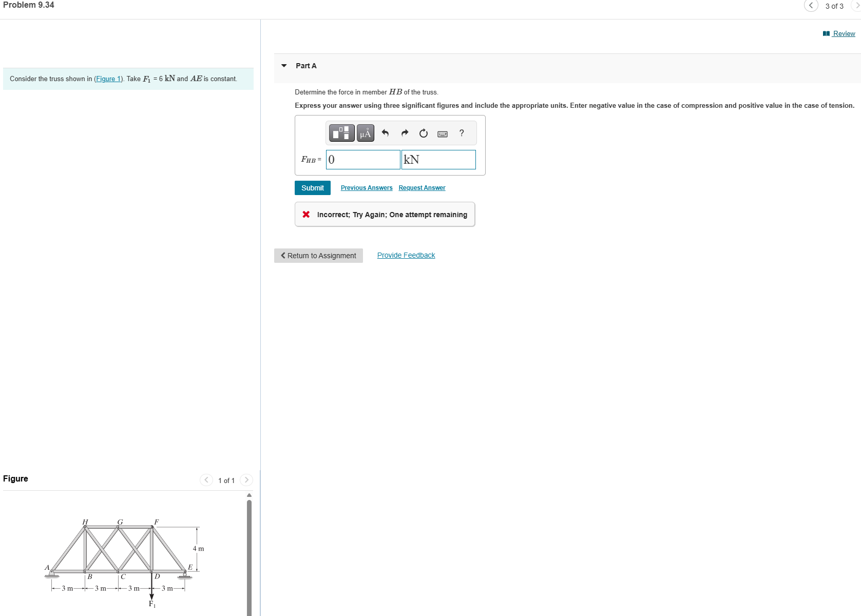Viewport: 861px width, 616px height.
Task: Click 'Incorrect; Try Again' feedback message
Action: tap(385, 215)
